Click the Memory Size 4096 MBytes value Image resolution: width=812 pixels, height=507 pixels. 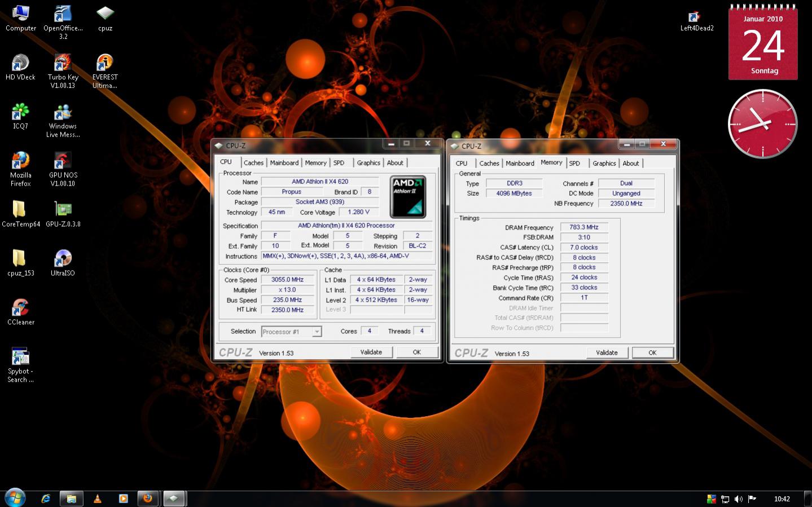click(x=514, y=193)
